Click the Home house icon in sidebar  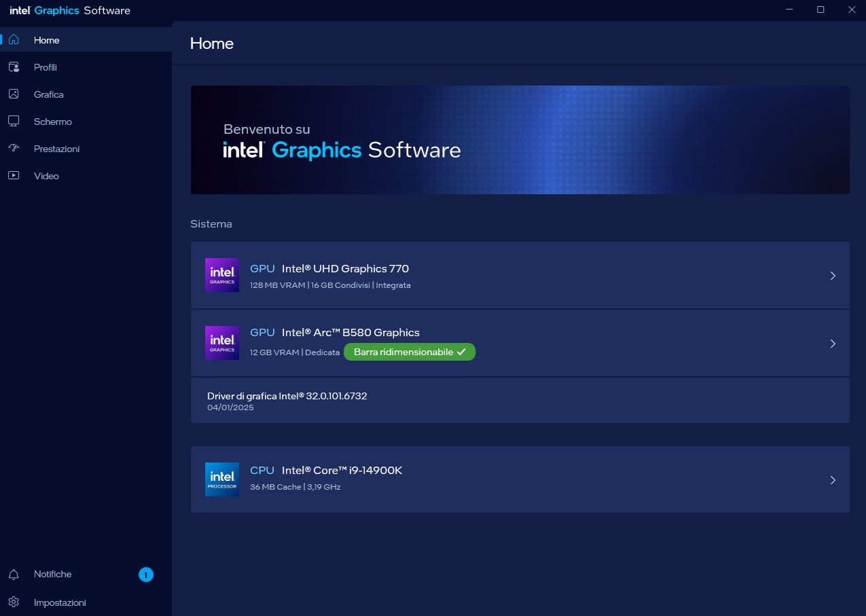click(14, 40)
